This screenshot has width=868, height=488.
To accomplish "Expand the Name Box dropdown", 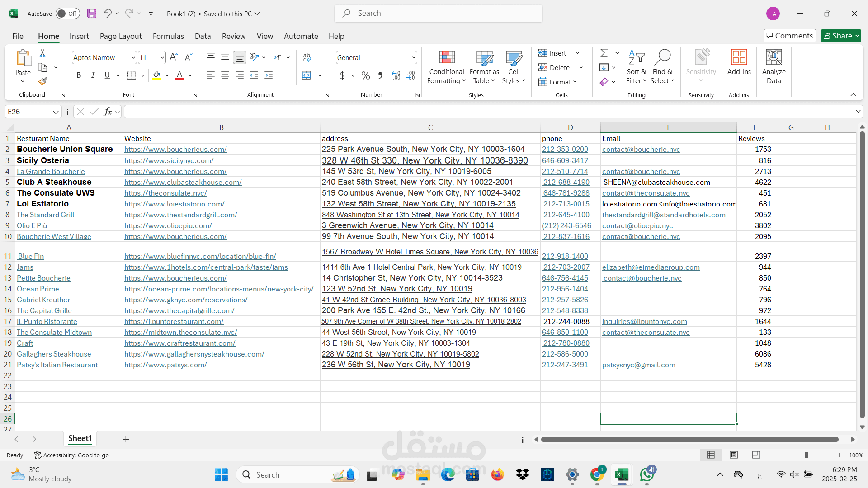I will [x=56, y=112].
